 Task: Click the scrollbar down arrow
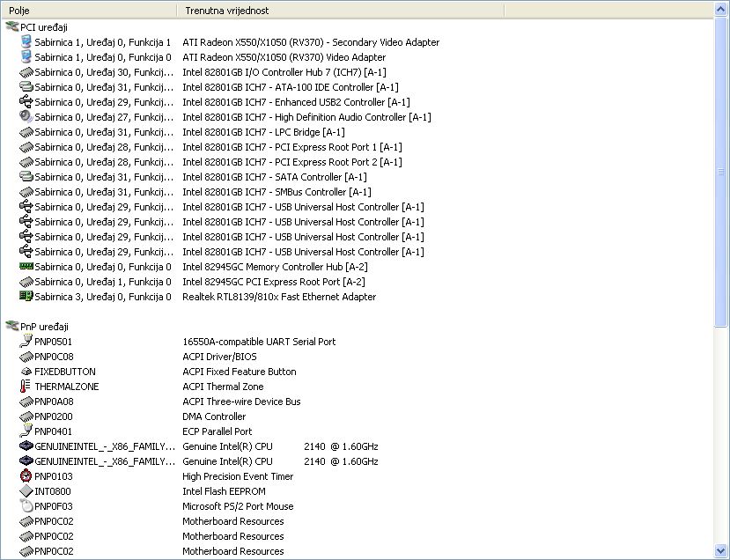point(721,551)
